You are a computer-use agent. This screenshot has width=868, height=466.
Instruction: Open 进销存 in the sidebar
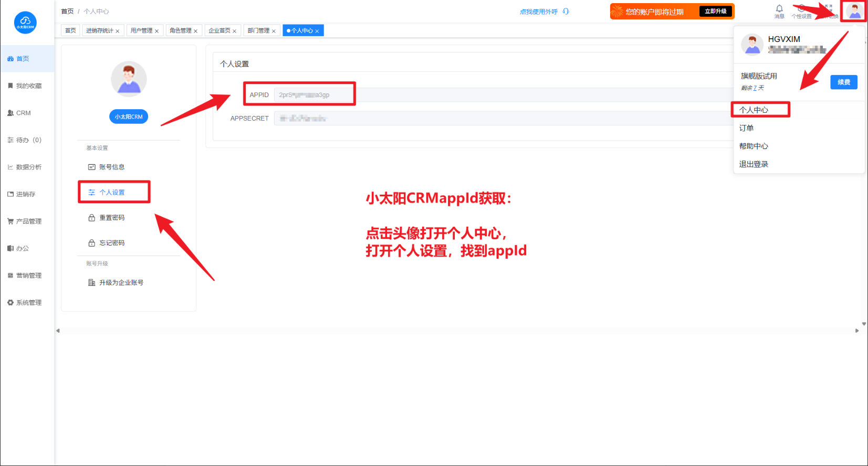(x=27, y=194)
